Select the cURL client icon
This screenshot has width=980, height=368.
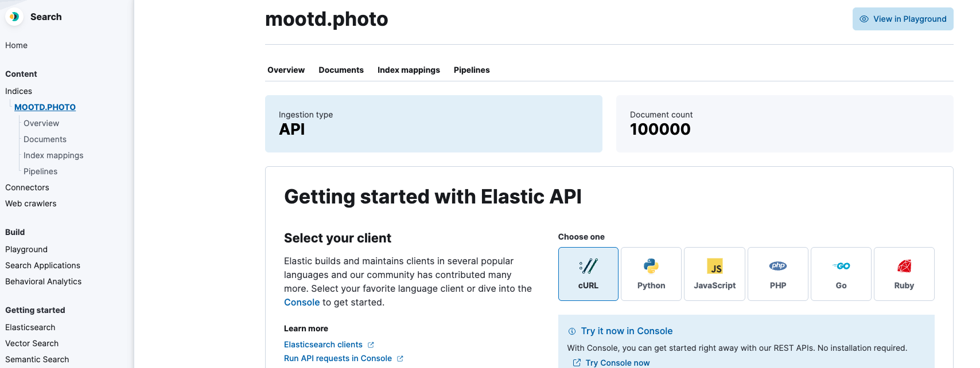588,266
